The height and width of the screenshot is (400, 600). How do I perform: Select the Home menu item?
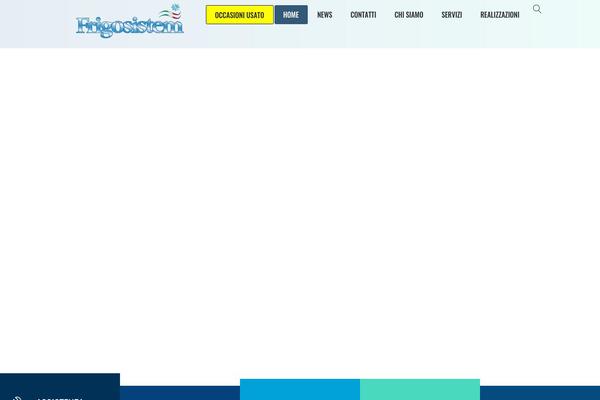291,15
